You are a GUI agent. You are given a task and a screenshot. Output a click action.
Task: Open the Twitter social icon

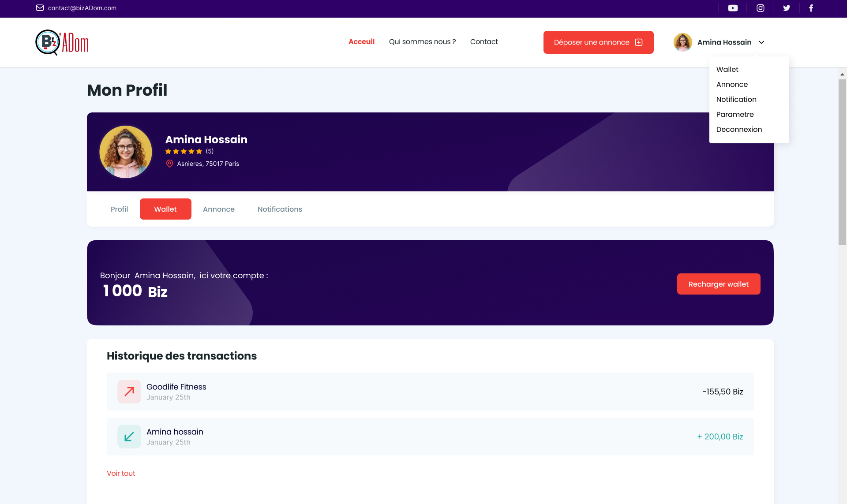pyautogui.click(x=787, y=8)
